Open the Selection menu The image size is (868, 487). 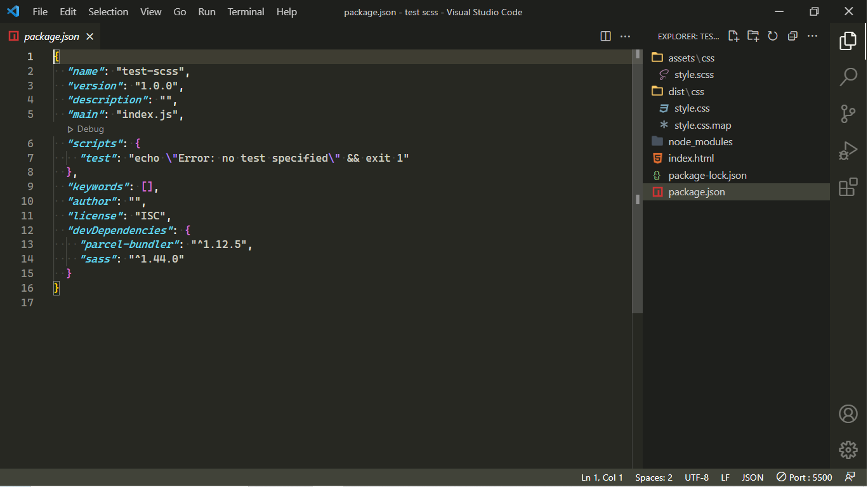click(x=109, y=11)
